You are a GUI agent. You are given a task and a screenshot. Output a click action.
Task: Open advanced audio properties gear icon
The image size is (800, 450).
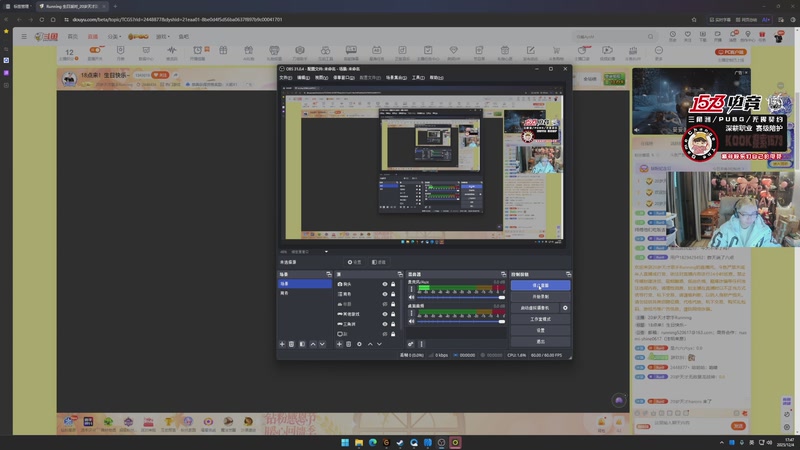[410, 344]
